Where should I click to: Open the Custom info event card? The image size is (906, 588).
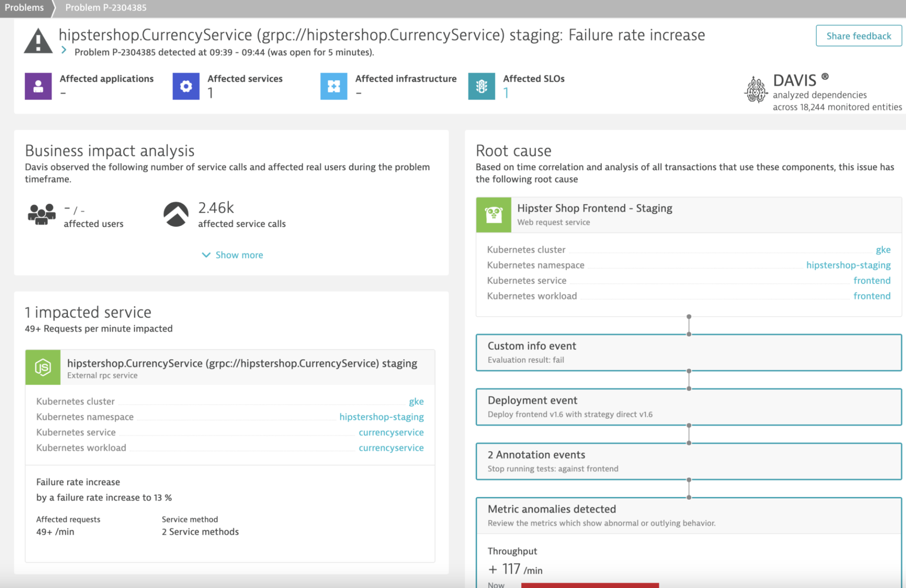coord(689,353)
